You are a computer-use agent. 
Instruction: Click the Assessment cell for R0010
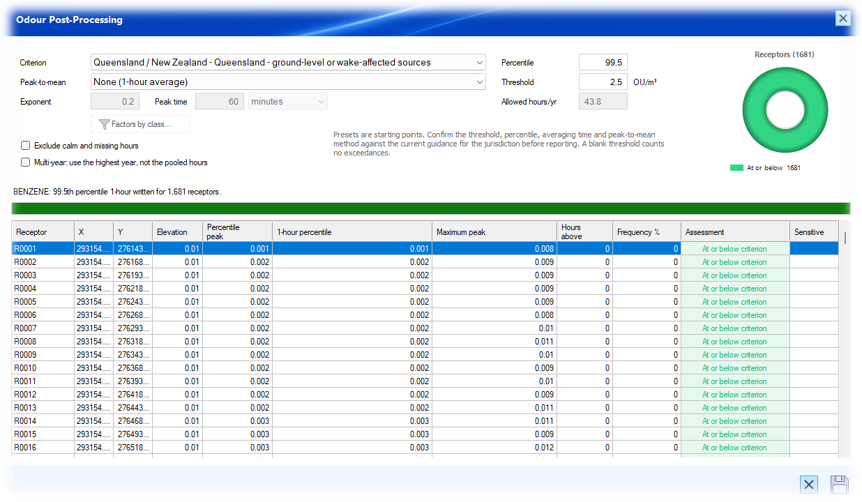735,368
